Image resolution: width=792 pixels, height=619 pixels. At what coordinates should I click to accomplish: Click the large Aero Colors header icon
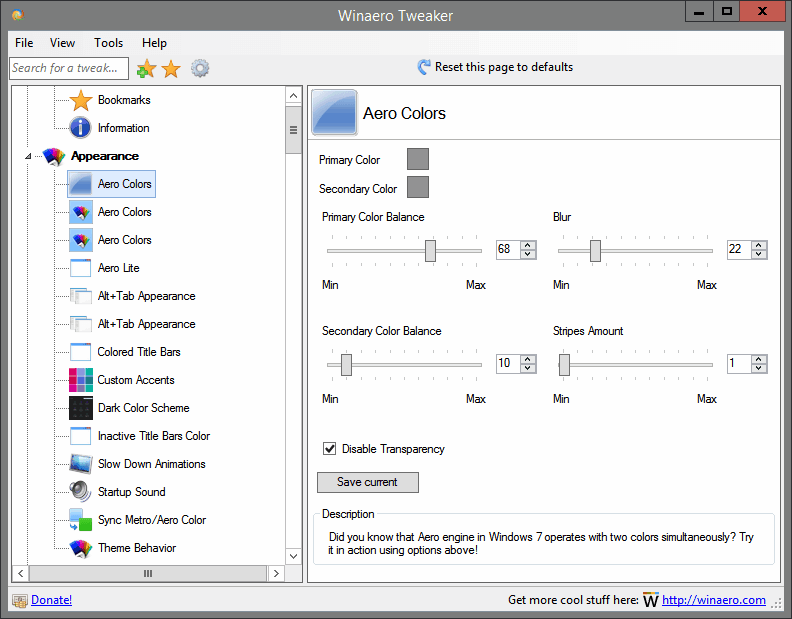334,113
